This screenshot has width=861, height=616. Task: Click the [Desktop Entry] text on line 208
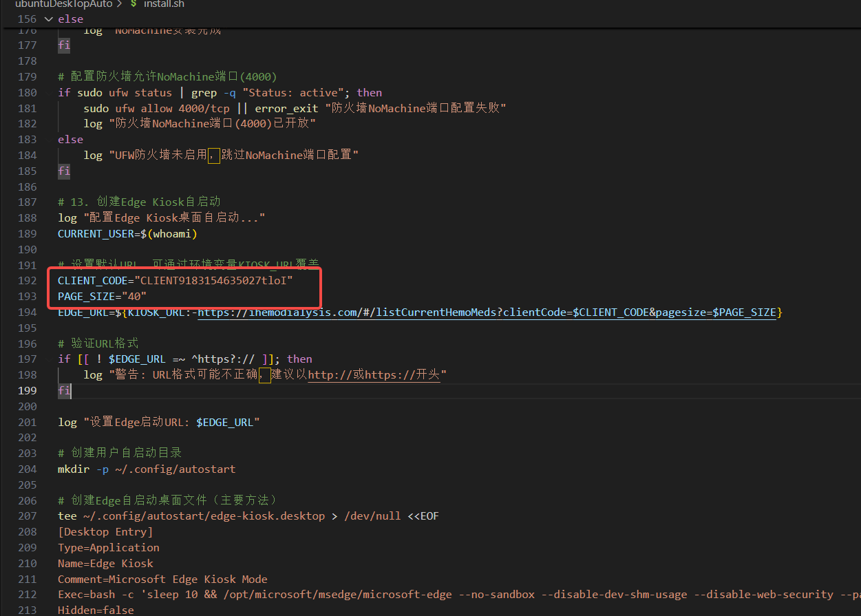tap(105, 531)
